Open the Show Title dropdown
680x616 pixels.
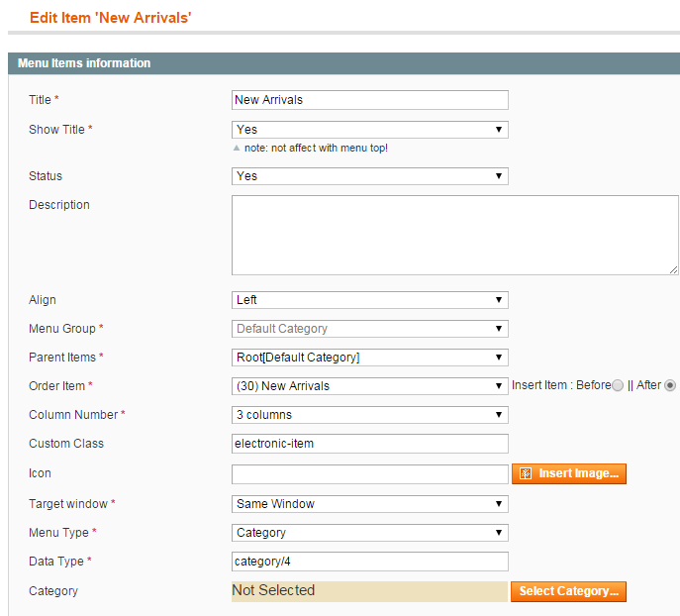pyautogui.click(x=370, y=130)
